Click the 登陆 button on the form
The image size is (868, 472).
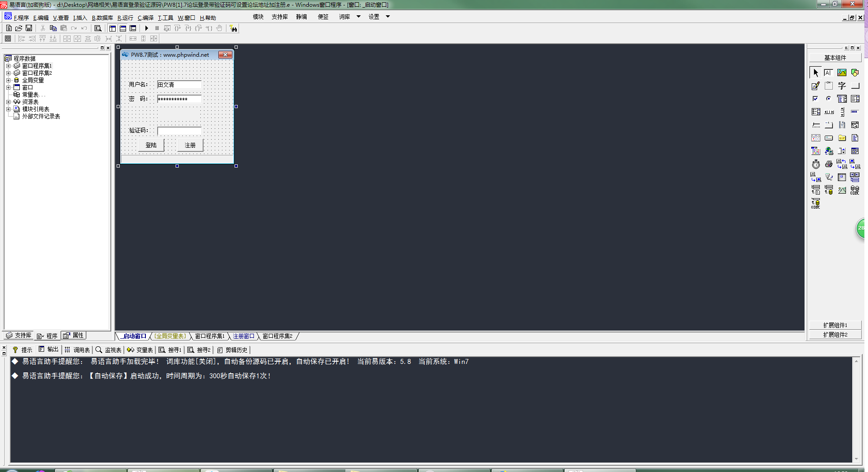click(x=151, y=145)
